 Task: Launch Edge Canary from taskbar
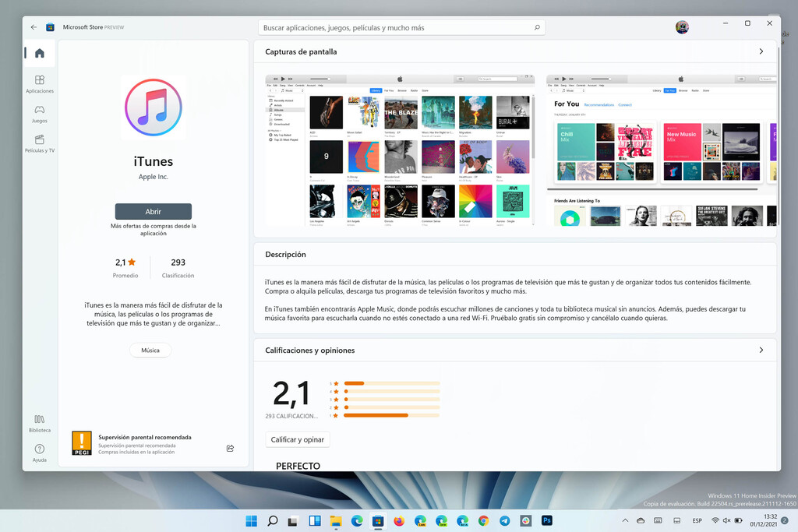tap(420, 521)
